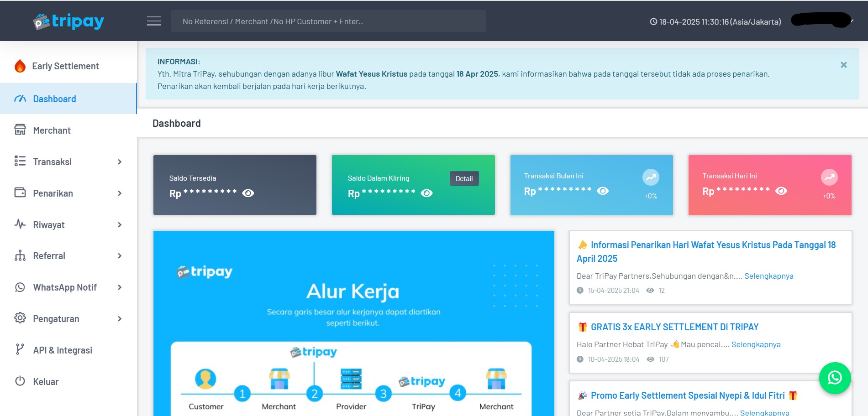Click the gift icon on GRATIS 3x news
The height and width of the screenshot is (416, 868).
tap(583, 327)
